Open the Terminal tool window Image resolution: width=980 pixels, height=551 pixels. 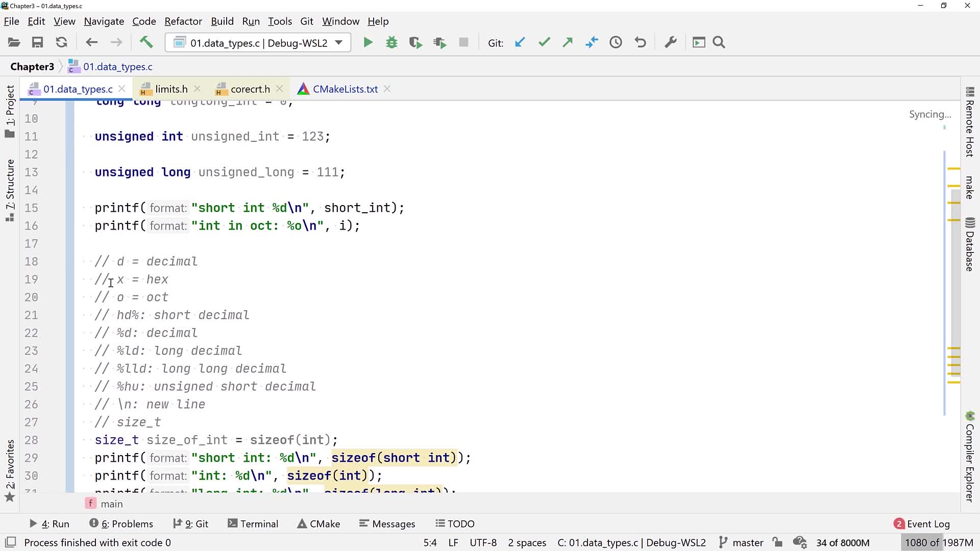253,524
